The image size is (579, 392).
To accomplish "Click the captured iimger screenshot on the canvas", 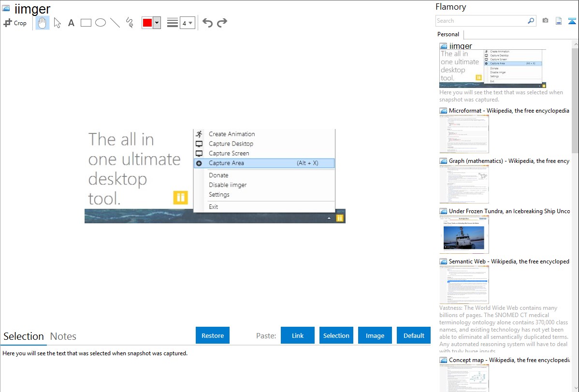I will point(215,176).
